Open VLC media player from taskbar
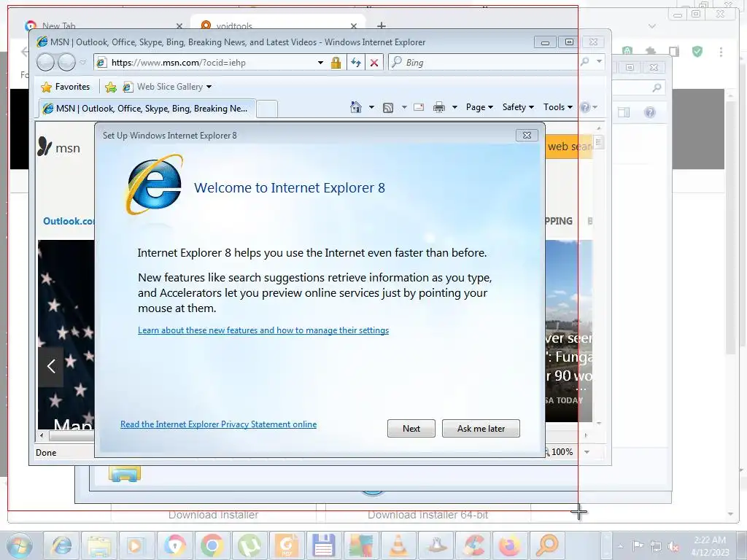The width and height of the screenshot is (747, 560). 398,545
